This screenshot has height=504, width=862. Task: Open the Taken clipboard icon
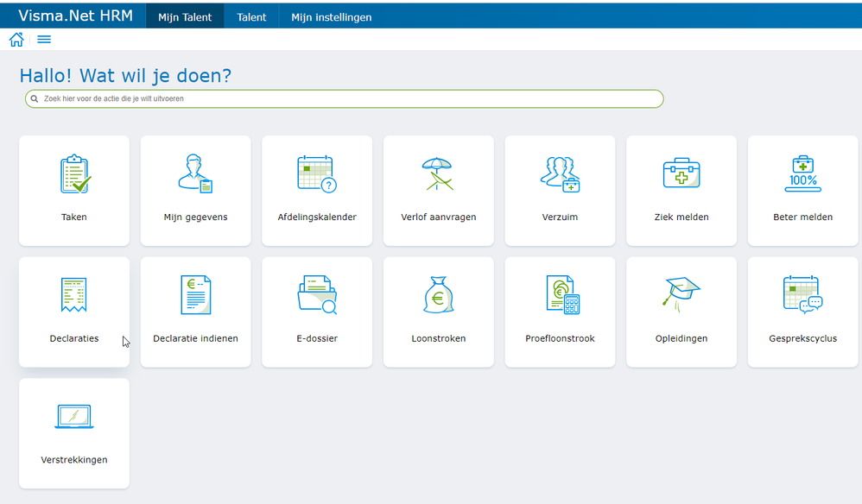click(x=75, y=174)
